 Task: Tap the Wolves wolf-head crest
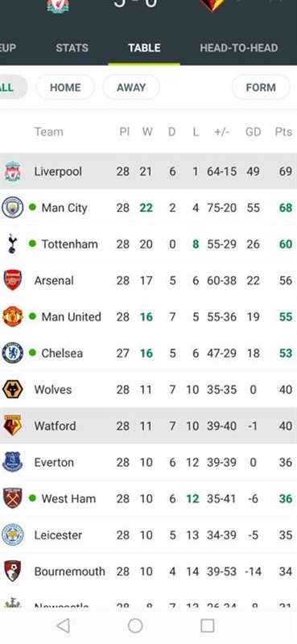tap(13, 390)
